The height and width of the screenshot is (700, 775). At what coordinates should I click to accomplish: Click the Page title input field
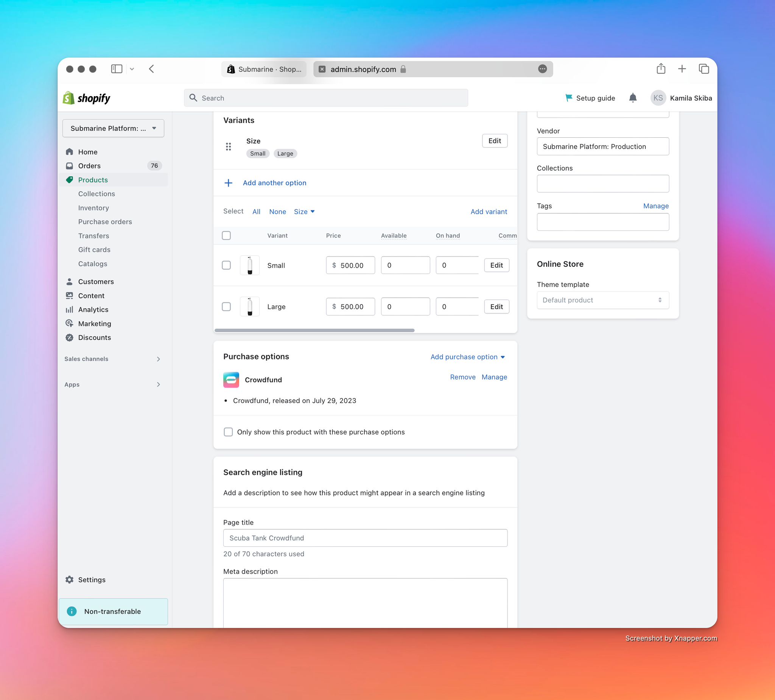point(365,538)
